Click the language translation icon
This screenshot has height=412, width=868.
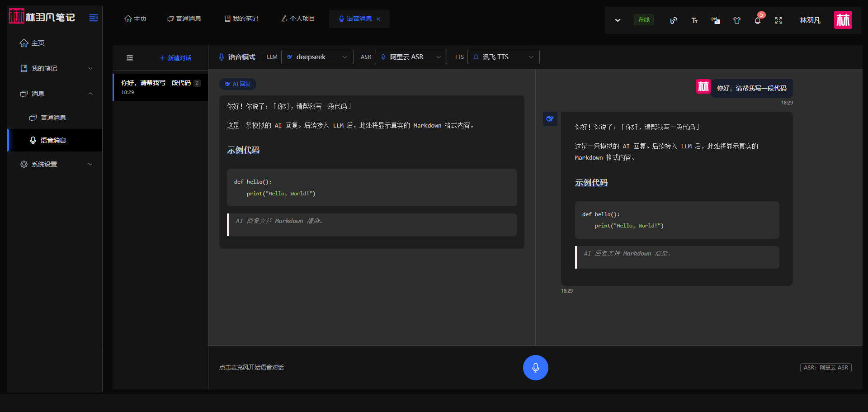716,20
